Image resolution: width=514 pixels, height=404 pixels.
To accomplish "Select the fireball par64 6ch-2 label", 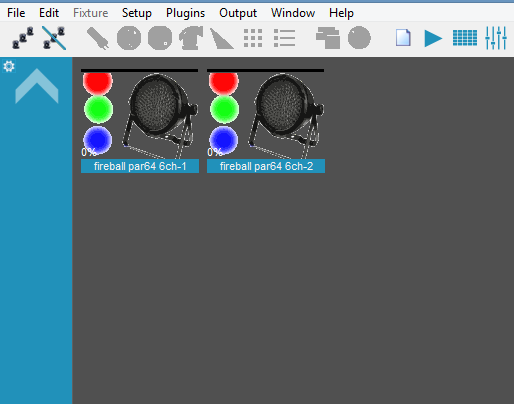I will tap(266, 166).
